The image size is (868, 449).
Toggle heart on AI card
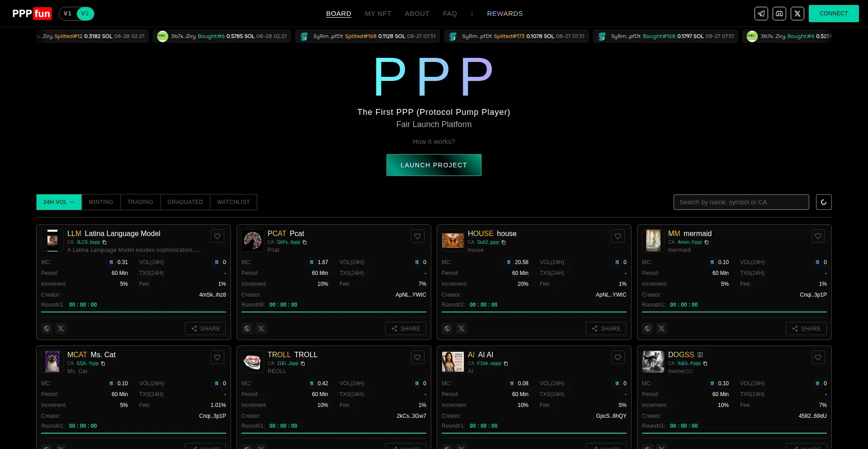pos(618,357)
